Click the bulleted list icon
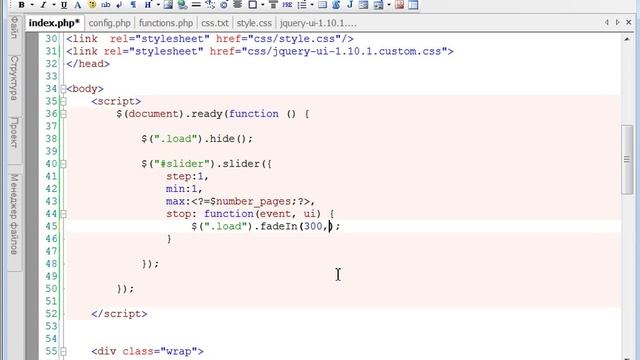 pyautogui.click(x=302, y=5)
